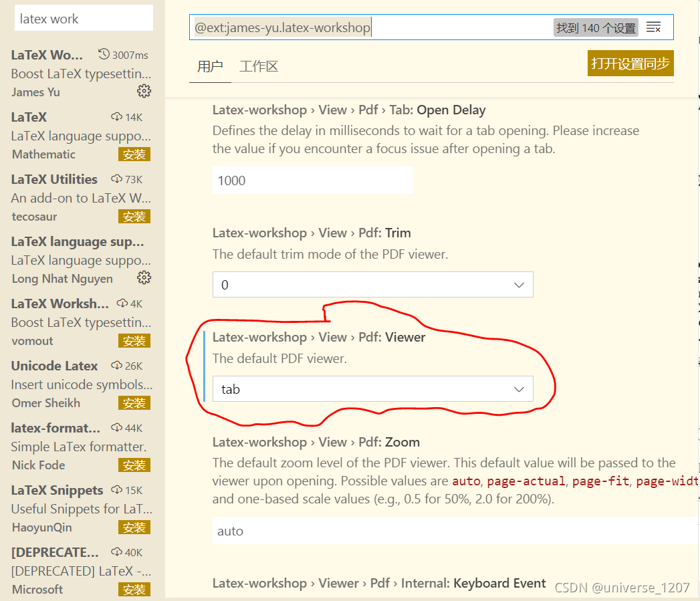This screenshot has width=700, height=601.
Task: Open gear menu for LaTeX Workshop by James Yu
Action: [x=144, y=91]
